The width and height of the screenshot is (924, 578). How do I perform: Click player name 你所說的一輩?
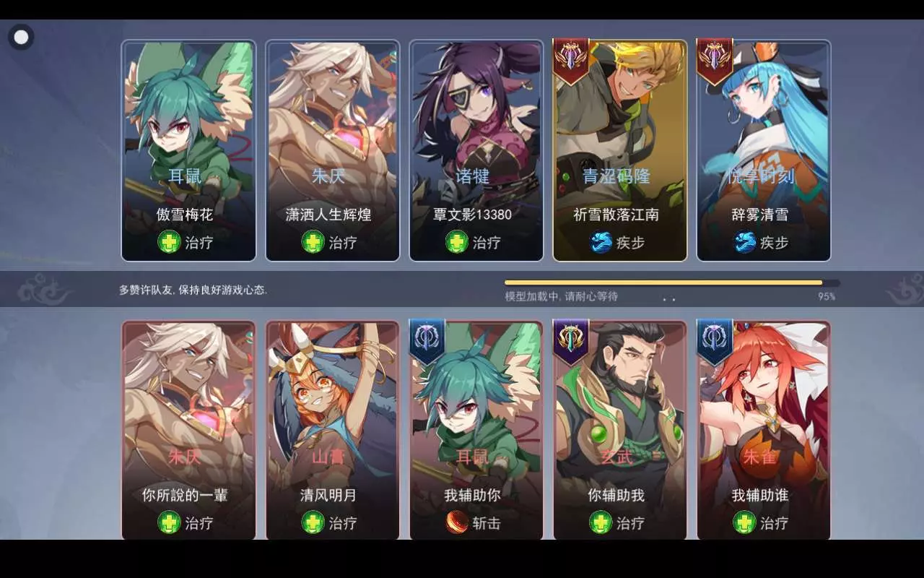[185, 495]
